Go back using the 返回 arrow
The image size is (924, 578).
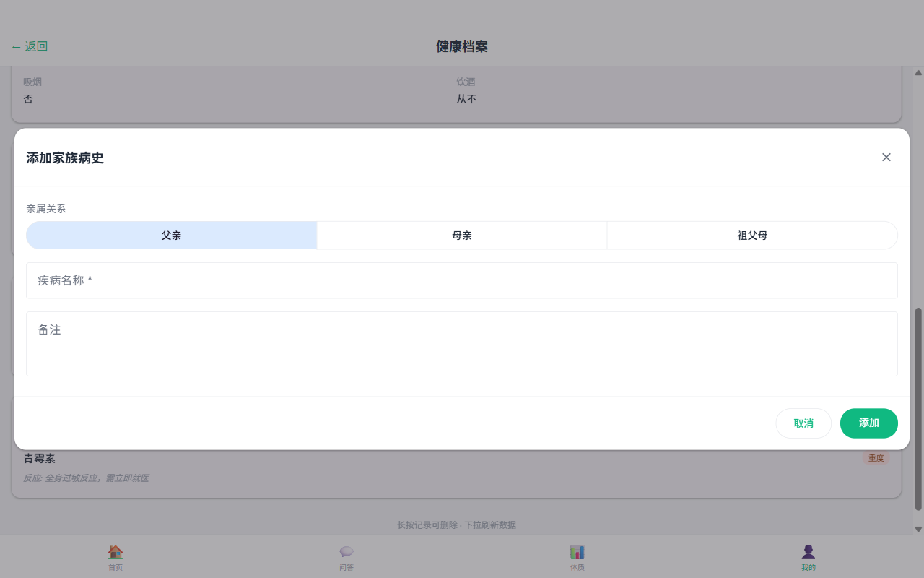pyautogui.click(x=30, y=47)
